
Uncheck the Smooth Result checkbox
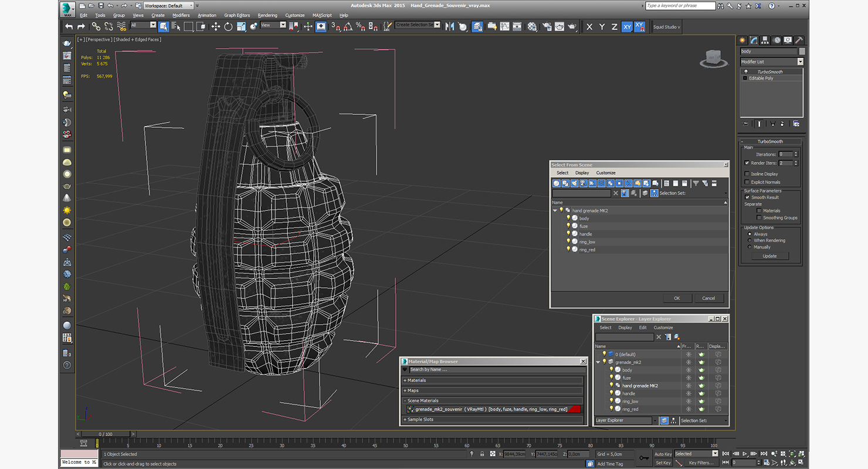tap(747, 198)
